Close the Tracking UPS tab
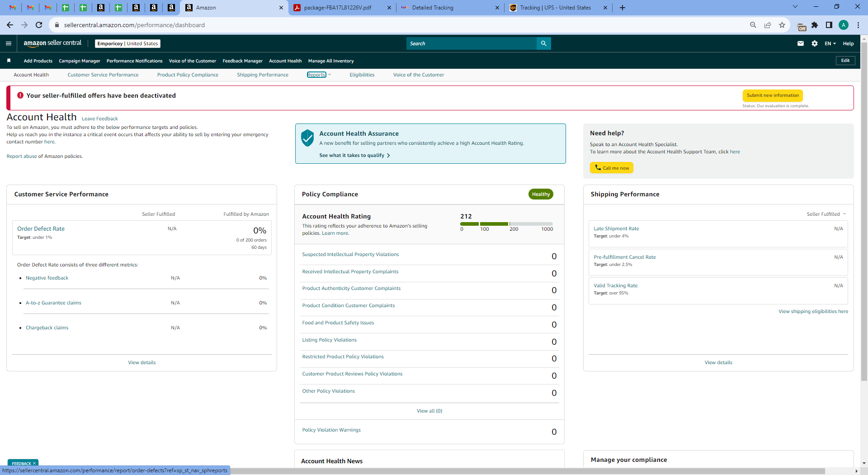The image size is (868, 475). 605,8
